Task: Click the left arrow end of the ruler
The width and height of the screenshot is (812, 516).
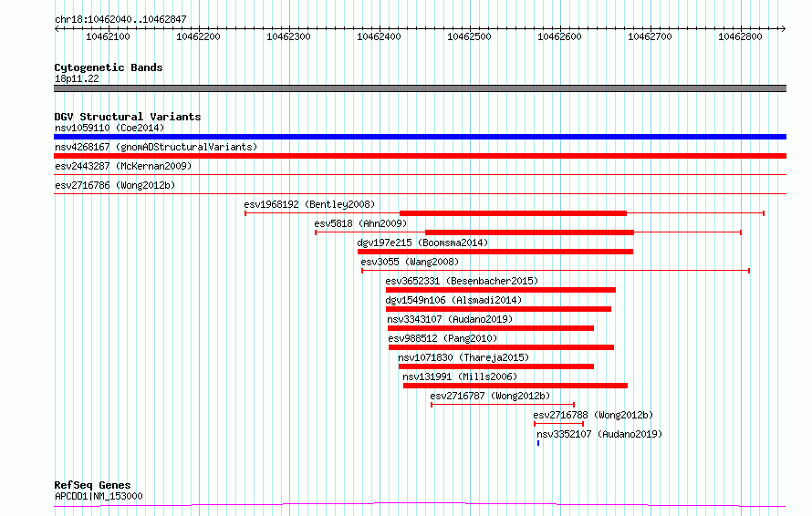Action: point(57,29)
